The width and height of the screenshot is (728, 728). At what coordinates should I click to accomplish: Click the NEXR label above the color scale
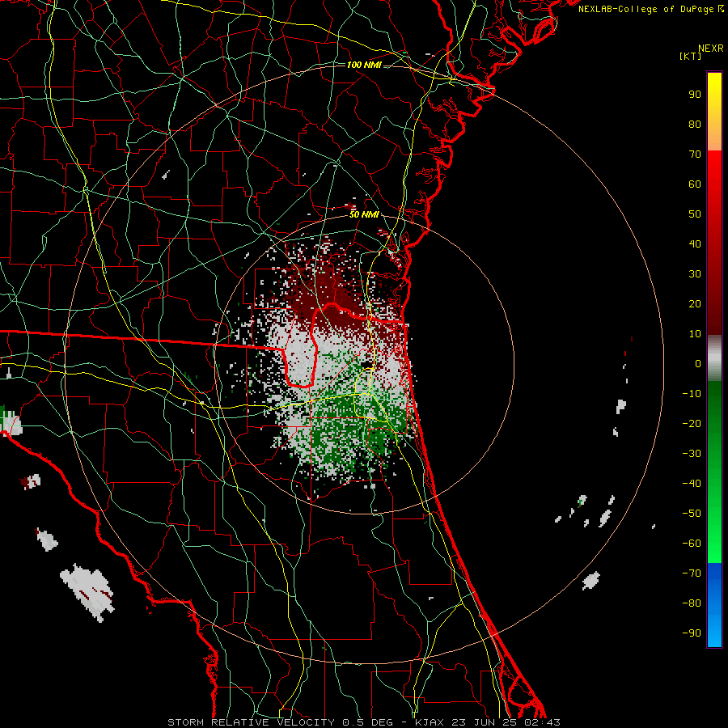click(711, 49)
